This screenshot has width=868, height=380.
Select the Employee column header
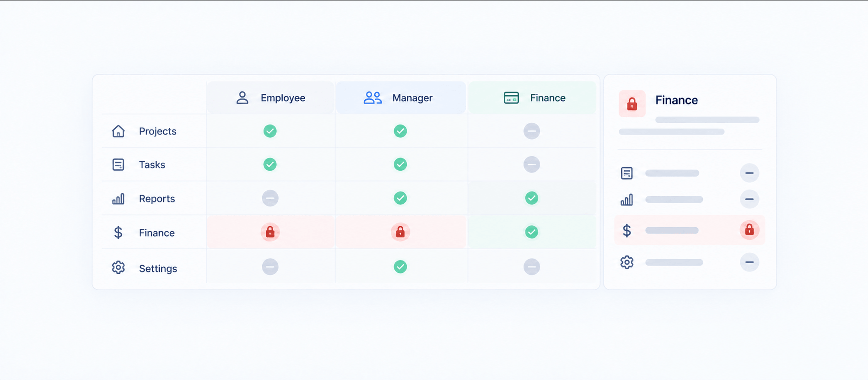[x=270, y=98]
